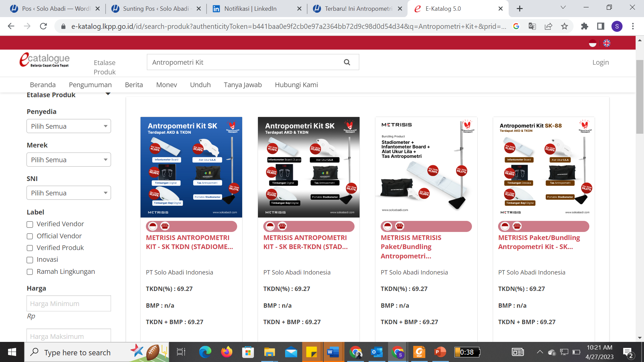Viewport: 644px width, 362px height.
Task: Click the page vertical scrollbar
Action: click(640, 97)
